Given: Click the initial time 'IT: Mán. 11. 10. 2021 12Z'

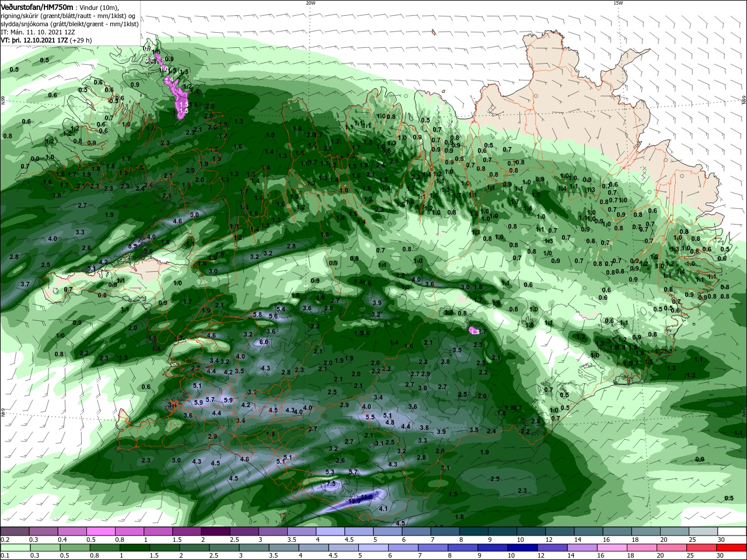Looking at the screenshot, I should [x=39, y=32].
